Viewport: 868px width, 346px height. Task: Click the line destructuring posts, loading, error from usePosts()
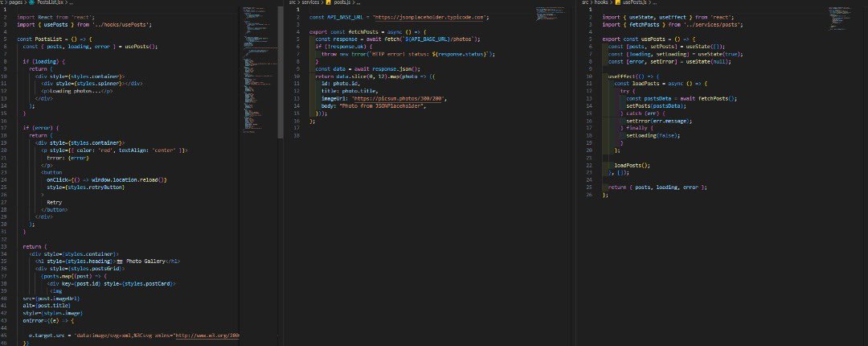click(90, 47)
